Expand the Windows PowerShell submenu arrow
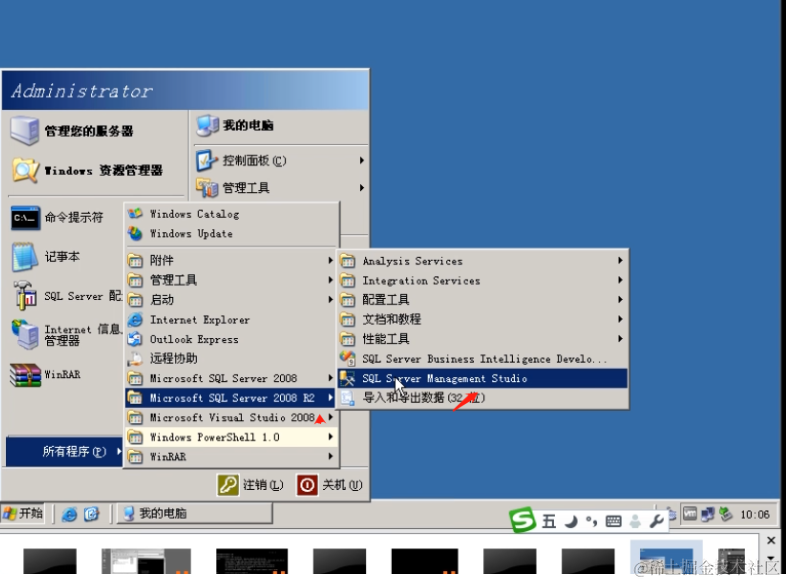Image resolution: width=786 pixels, height=583 pixels. click(x=330, y=437)
